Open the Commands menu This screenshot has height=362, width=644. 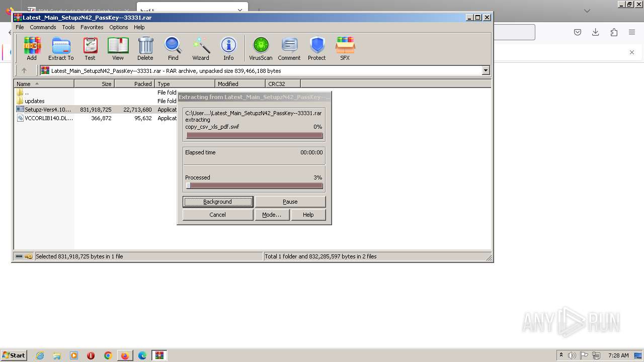43,27
